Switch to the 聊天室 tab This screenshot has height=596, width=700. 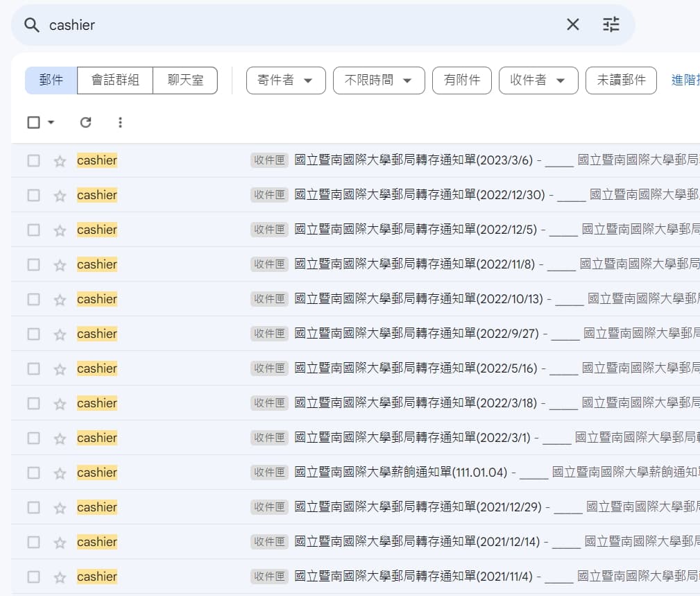(185, 80)
